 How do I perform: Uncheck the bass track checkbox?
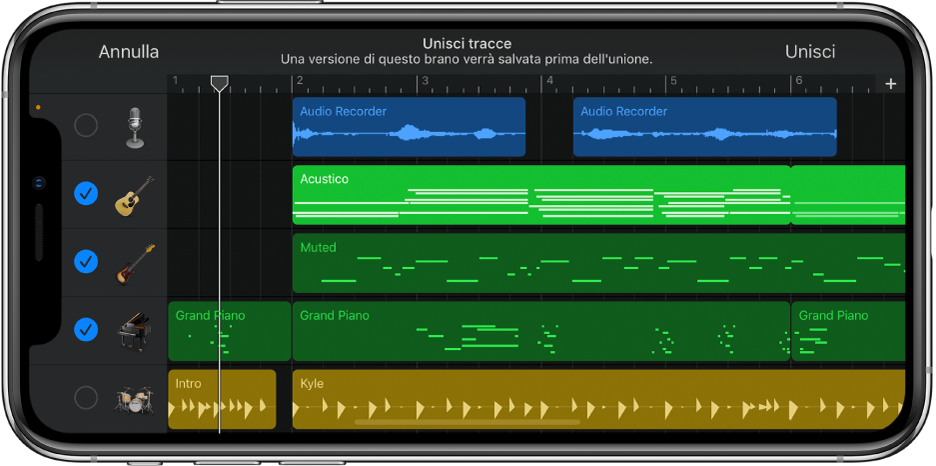(x=87, y=262)
